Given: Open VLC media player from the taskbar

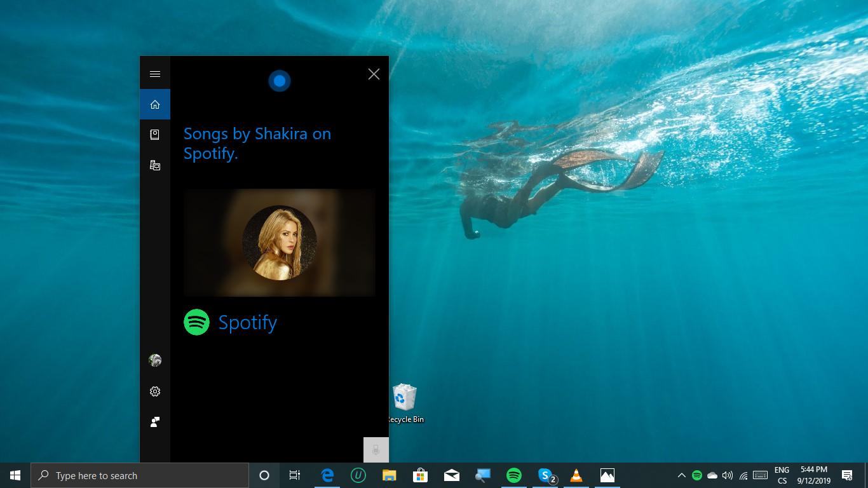Looking at the screenshot, I should point(576,475).
